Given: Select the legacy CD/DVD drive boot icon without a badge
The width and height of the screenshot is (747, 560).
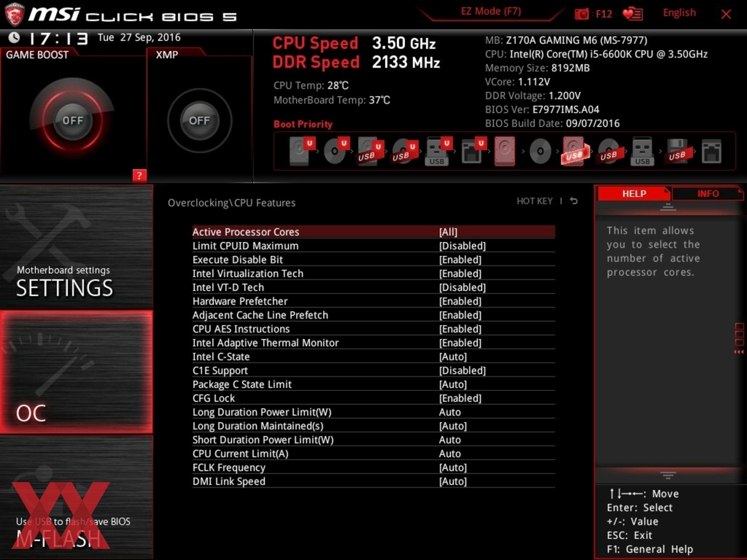Looking at the screenshot, I should tap(540, 151).
